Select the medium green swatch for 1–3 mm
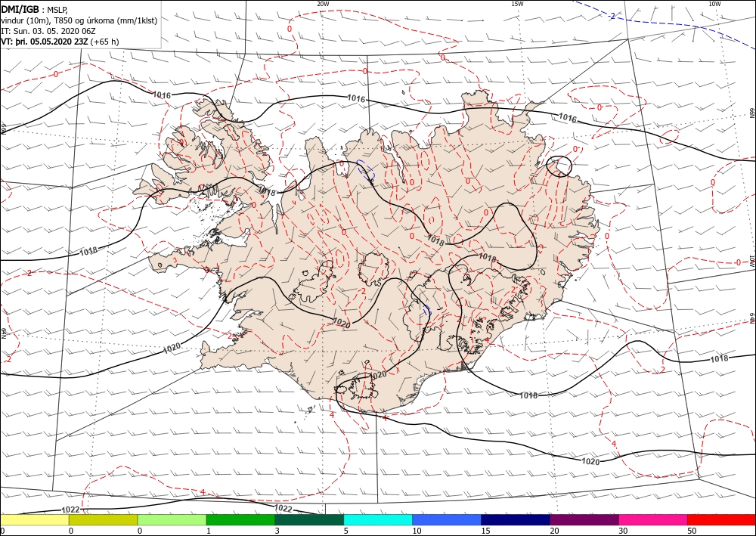756x536 pixels. 240,519
